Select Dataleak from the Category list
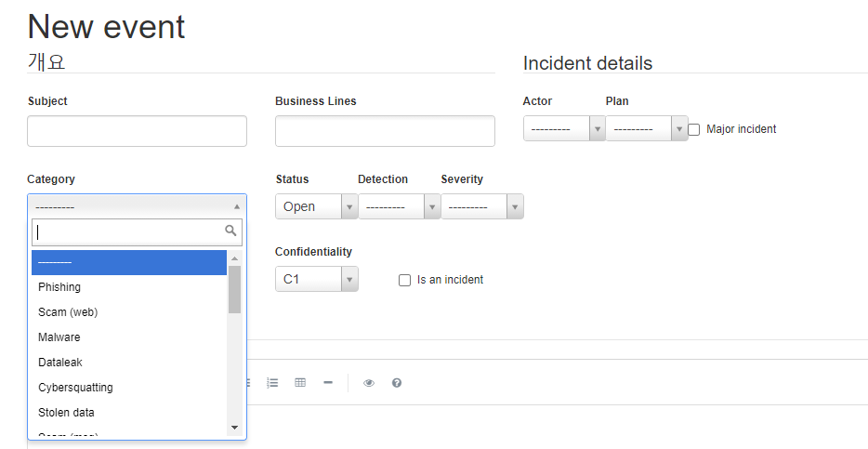This screenshot has height=449, width=868. pos(129,362)
